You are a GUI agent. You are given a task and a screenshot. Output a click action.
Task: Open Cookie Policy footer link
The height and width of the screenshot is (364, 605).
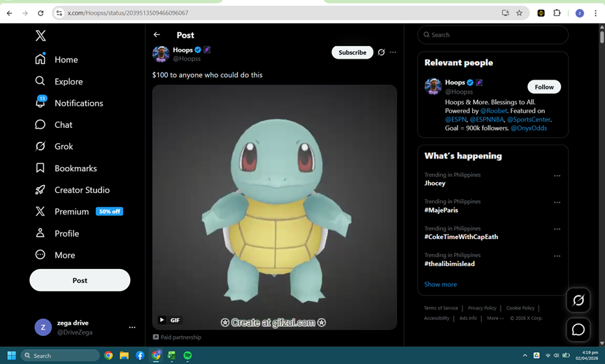(520, 308)
